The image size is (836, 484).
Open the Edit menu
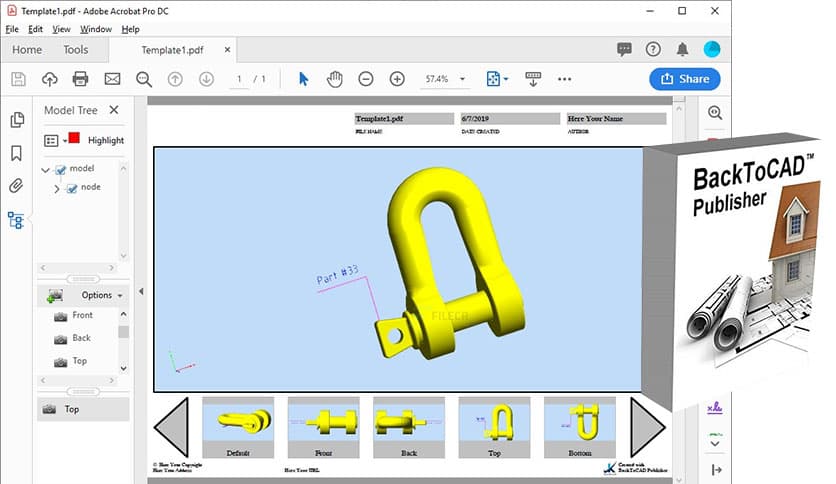click(35, 29)
